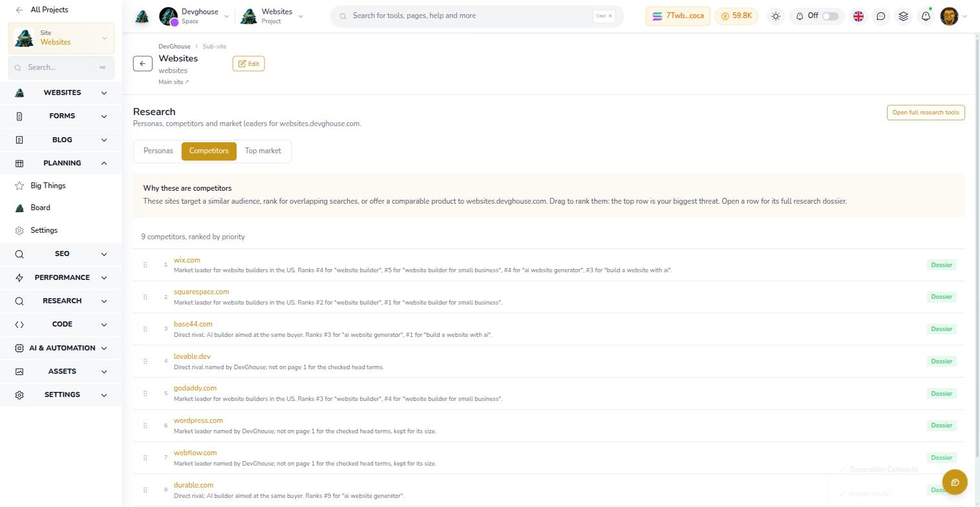Click the Big Things star icon
The height and width of the screenshot is (507, 980).
[x=19, y=186]
